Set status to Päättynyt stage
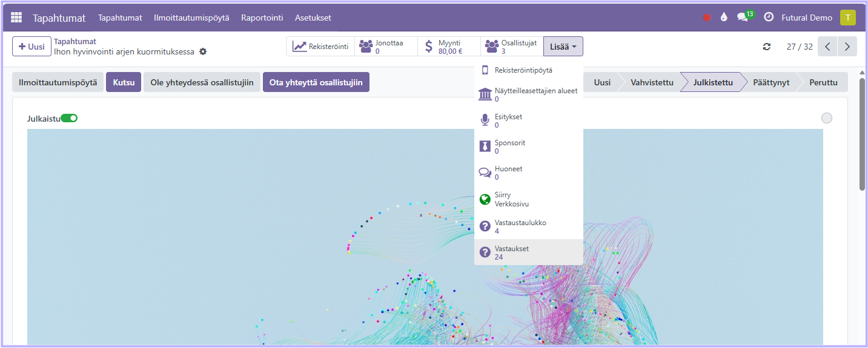This screenshot has width=868, height=348. [770, 82]
